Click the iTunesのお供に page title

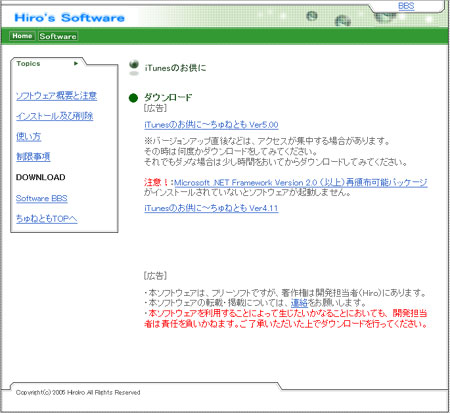pos(175,68)
